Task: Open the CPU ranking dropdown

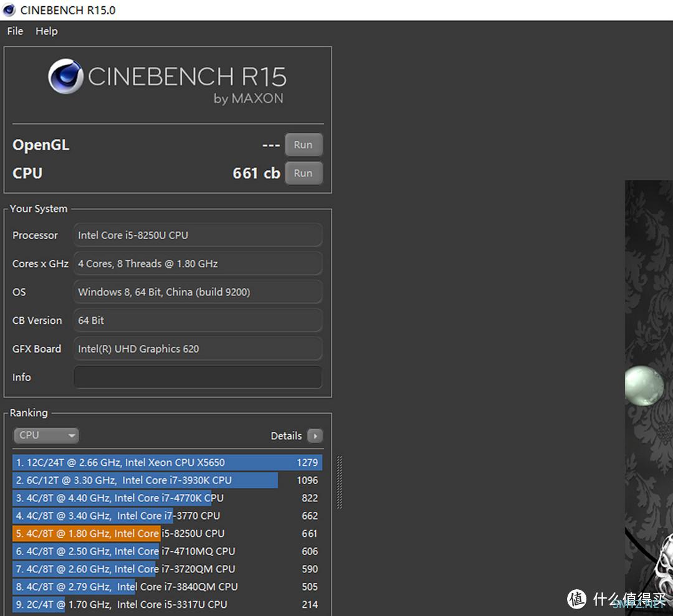Action: 46,435
